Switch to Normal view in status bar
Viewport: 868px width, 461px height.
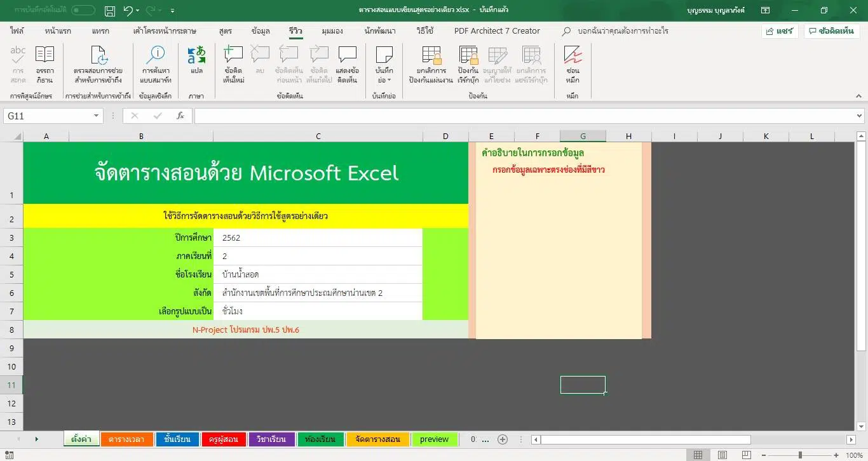(x=698, y=455)
